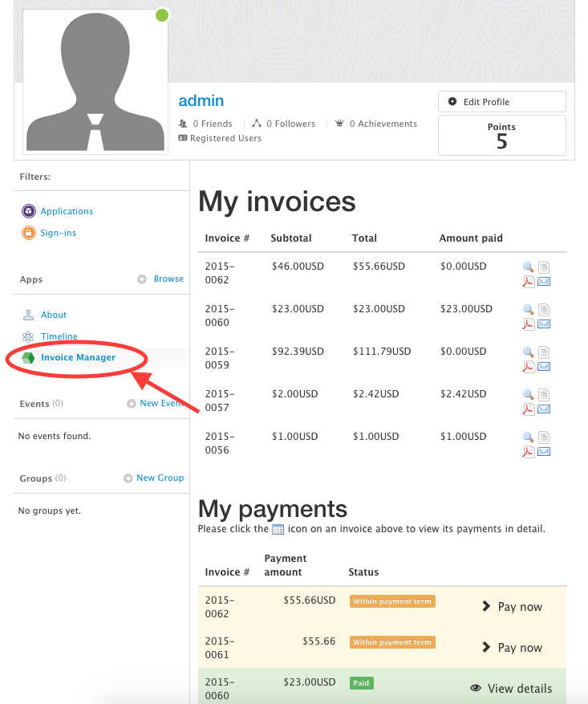The height and width of the screenshot is (704, 588).
Task: Open the Sign-ins filter link
Action: pyautogui.click(x=59, y=233)
